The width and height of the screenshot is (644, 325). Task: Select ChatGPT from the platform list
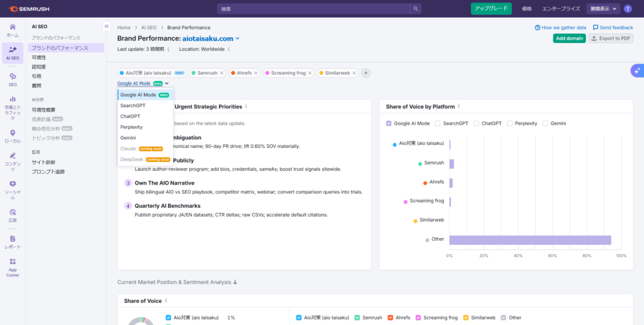point(131,117)
